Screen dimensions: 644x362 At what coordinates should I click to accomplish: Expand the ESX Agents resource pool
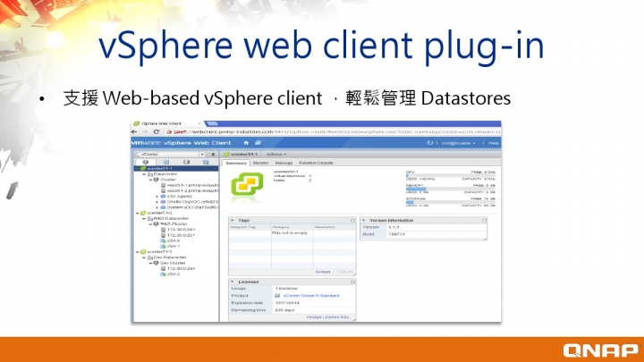(x=157, y=197)
